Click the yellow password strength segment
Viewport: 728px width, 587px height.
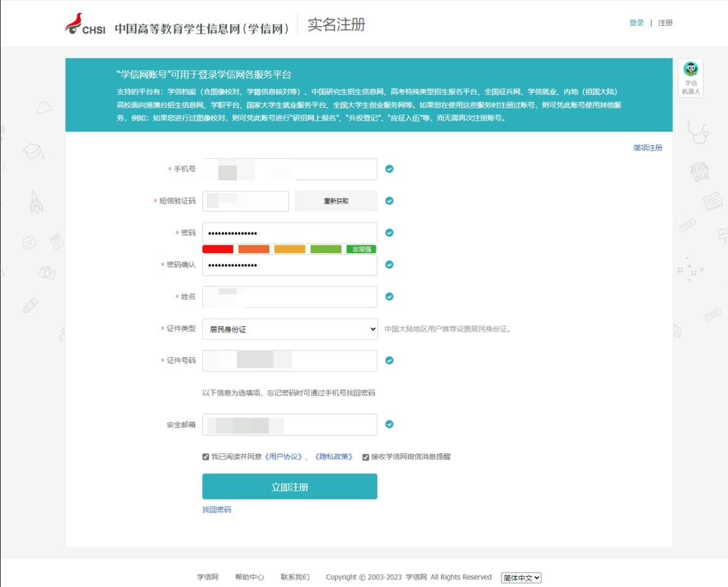click(289, 250)
